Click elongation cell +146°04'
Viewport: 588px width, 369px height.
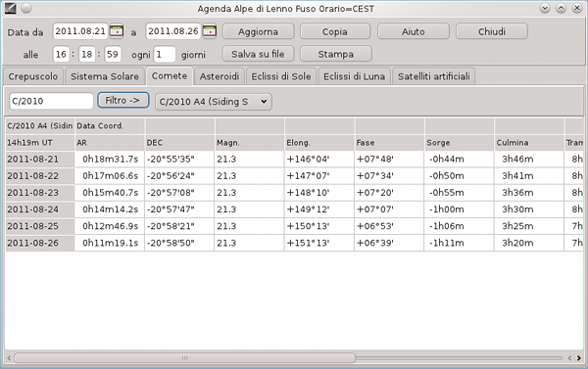click(319, 160)
